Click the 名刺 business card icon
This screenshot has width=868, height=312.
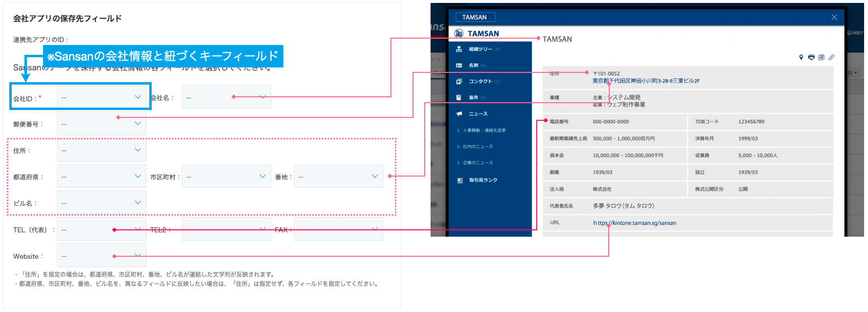[x=459, y=66]
